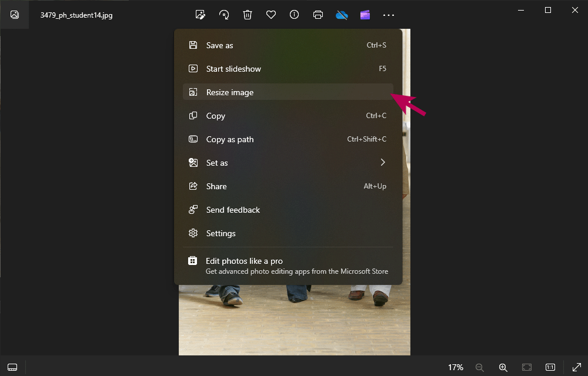Image resolution: width=588 pixels, height=376 pixels.
Task: Delete the current photo
Action: [x=248, y=15]
